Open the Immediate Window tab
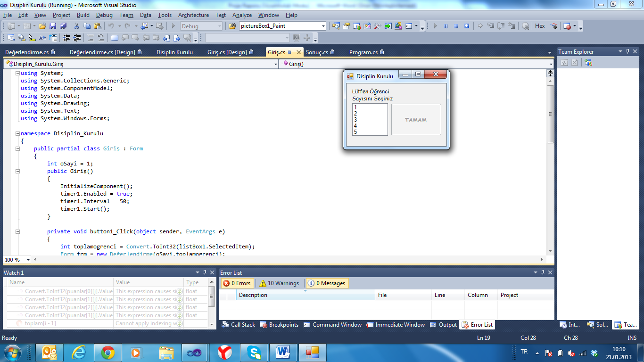This screenshot has width=644, height=362. (396, 325)
